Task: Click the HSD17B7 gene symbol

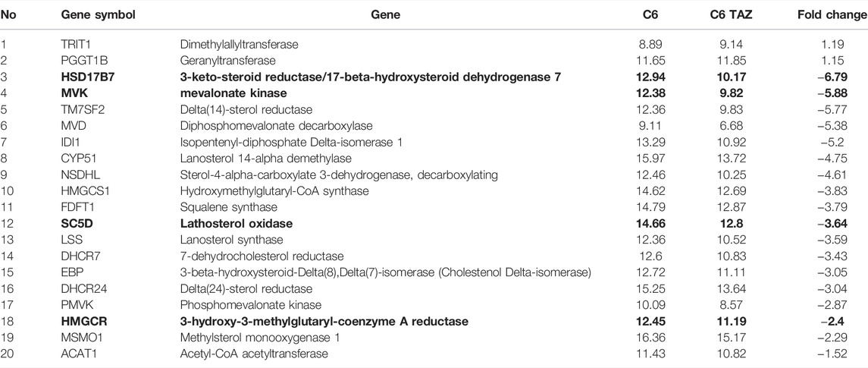Action: (x=83, y=77)
